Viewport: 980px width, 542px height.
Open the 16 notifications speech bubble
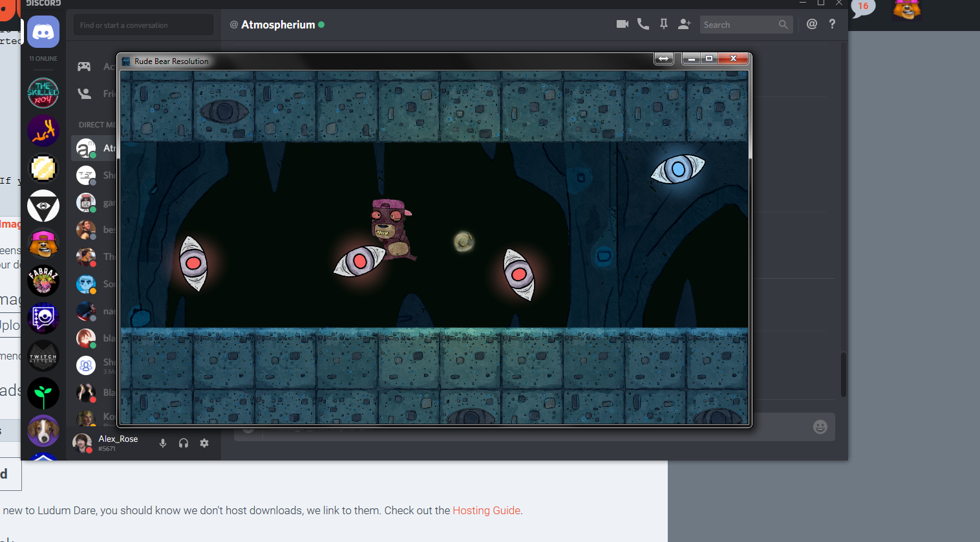click(863, 8)
